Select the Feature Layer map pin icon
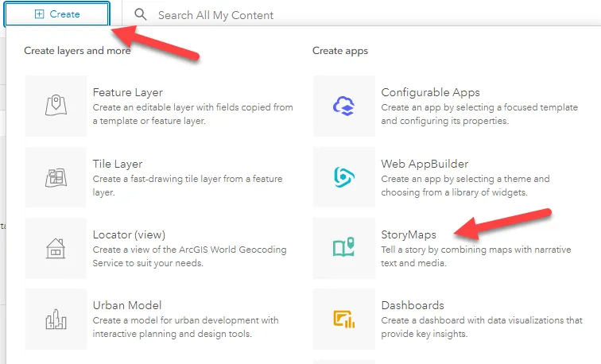Image resolution: width=601 pixels, height=364 pixels. point(56,106)
